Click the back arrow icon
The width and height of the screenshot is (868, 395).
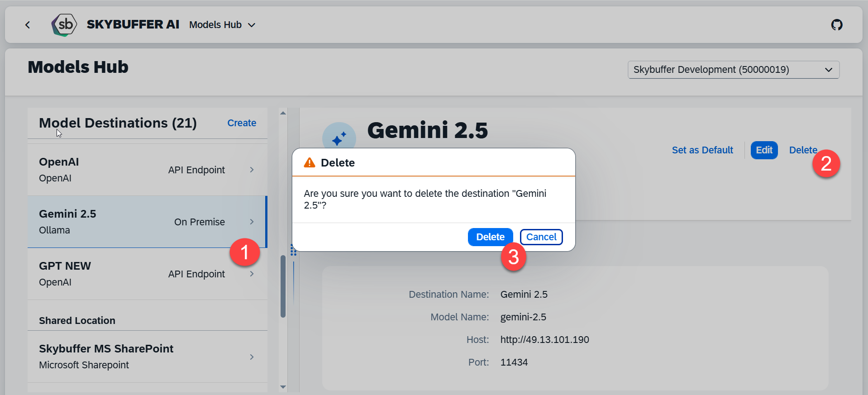[x=28, y=25]
